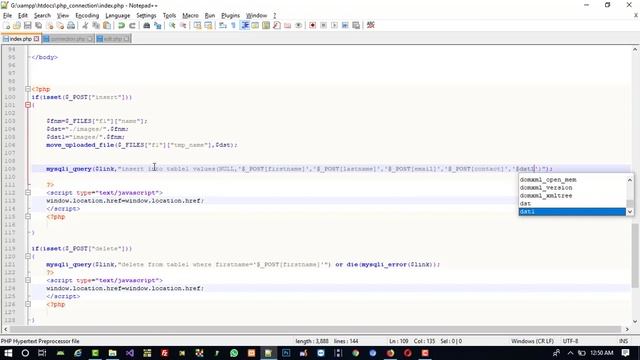This screenshot has width=640, height=360.
Task: Print the document using printer icon
Action: click(71, 25)
